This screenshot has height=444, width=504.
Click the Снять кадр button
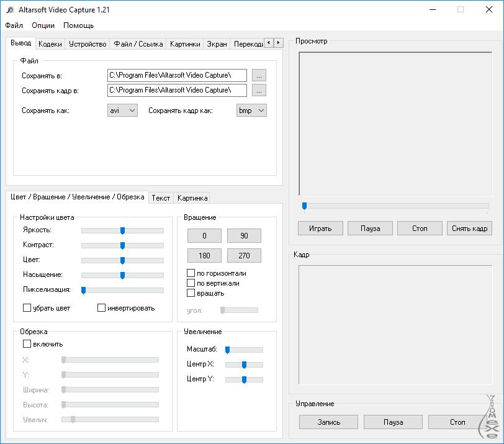point(470,229)
